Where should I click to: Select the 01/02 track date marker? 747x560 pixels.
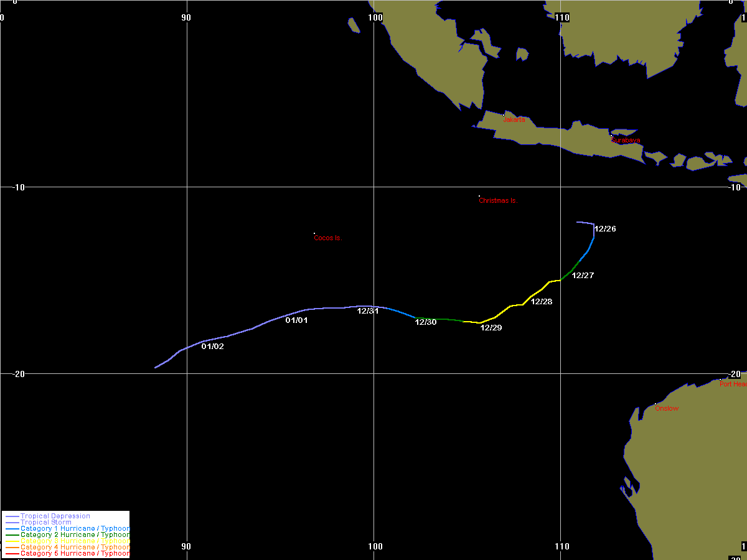tap(212, 346)
